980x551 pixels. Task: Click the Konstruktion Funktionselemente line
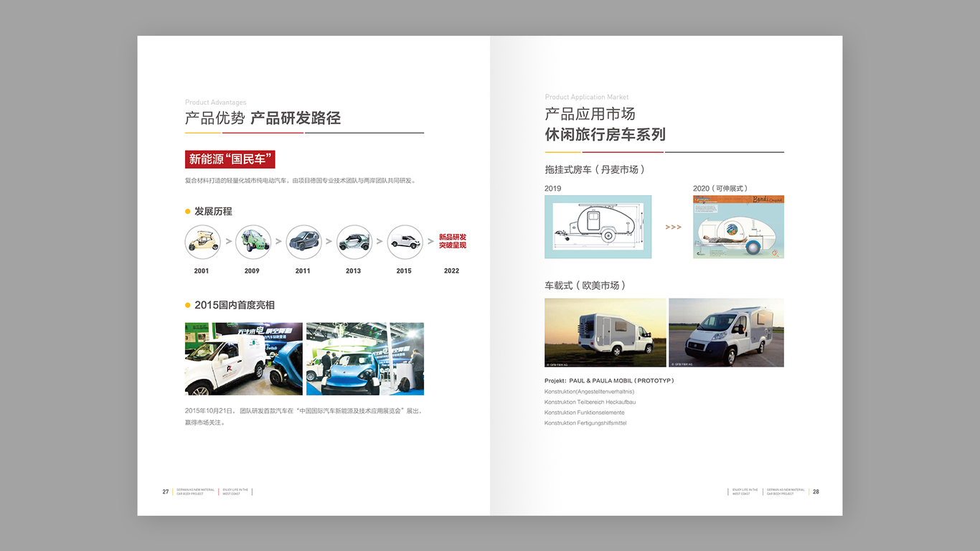click(585, 413)
